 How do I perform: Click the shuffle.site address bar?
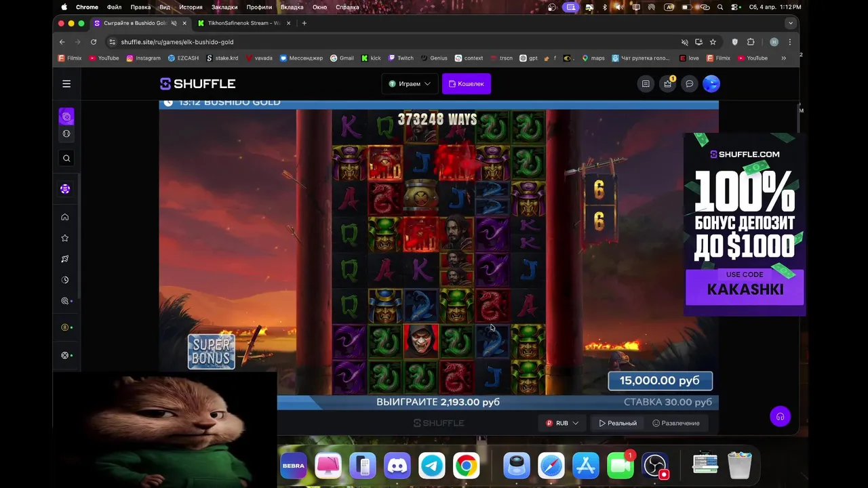click(393, 42)
